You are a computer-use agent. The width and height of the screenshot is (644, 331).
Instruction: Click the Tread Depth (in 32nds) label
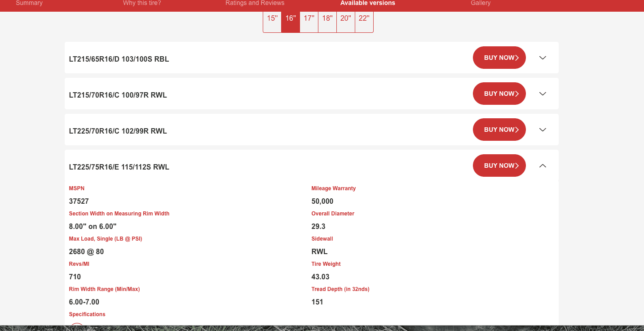[340, 289]
